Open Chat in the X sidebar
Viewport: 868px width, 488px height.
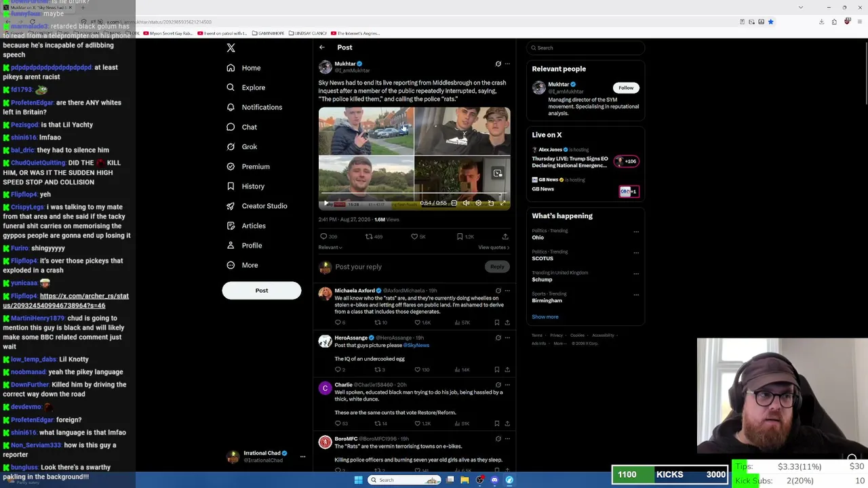[x=241, y=127]
